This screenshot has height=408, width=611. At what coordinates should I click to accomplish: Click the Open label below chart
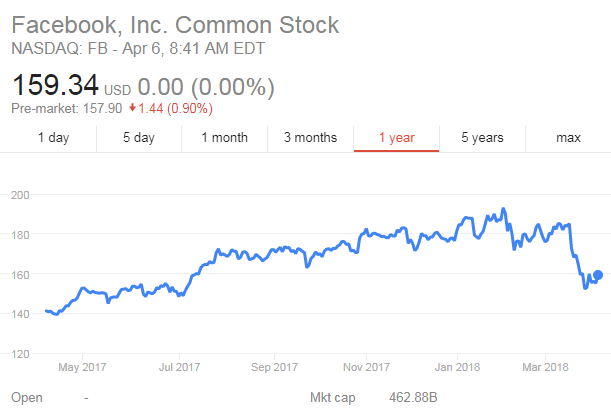(27, 398)
